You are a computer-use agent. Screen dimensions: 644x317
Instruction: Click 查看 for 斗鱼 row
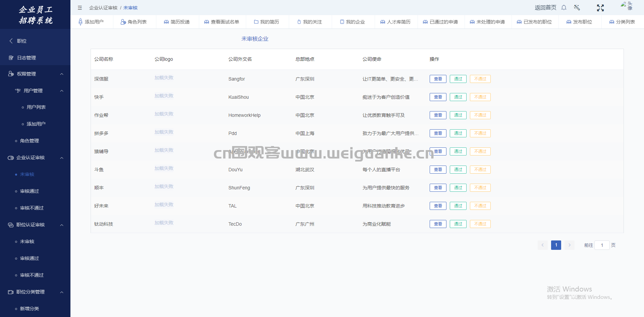[x=438, y=170]
